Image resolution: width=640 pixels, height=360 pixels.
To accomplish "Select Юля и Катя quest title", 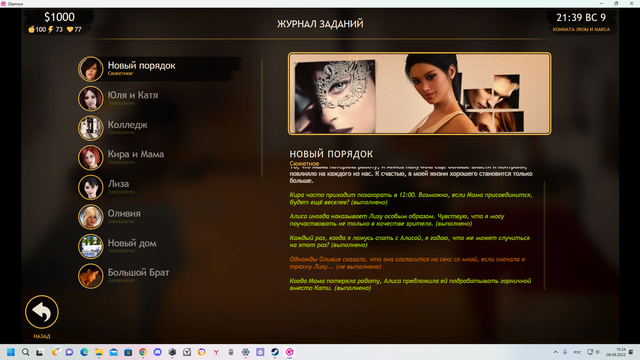I will 133,95.
